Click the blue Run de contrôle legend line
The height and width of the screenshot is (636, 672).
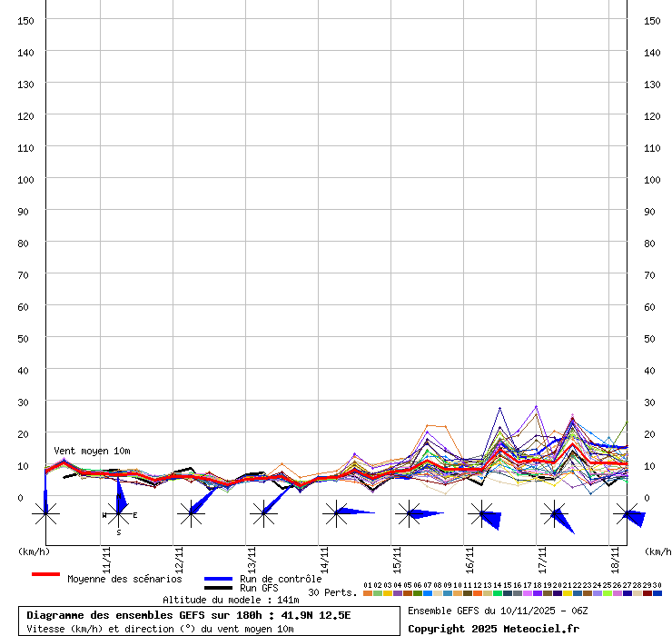pyautogui.click(x=219, y=579)
